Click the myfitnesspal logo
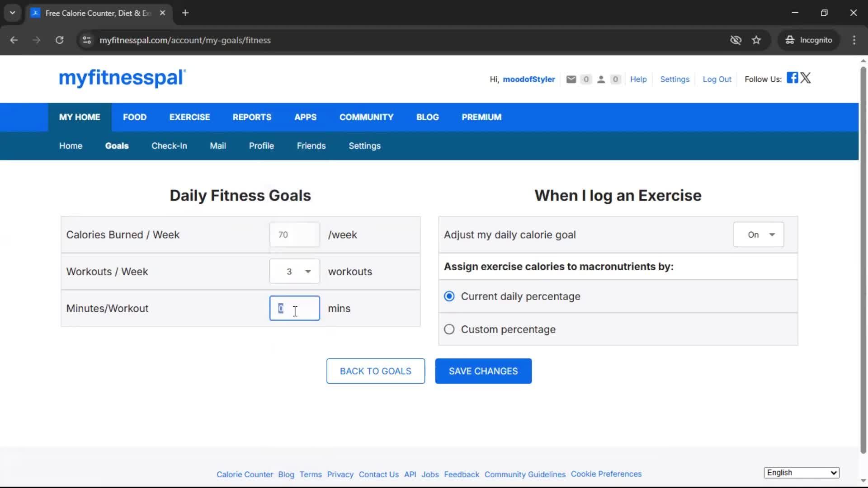Image resolution: width=868 pixels, height=488 pixels. 122,78
